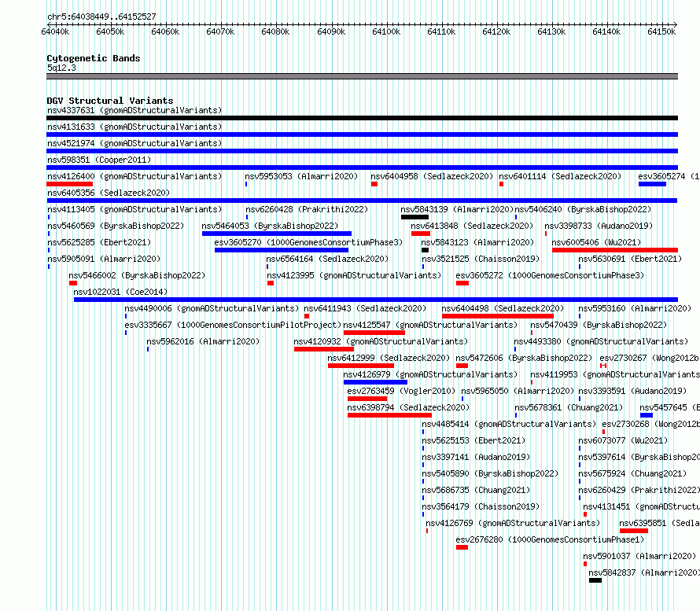Click the nsv5962016 Almarri2020 label
The width and height of the screenshot is (700, 611).
[203, 341]
